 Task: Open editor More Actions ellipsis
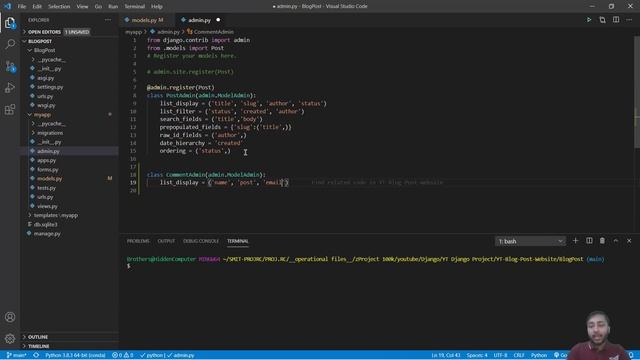point(629,20)
